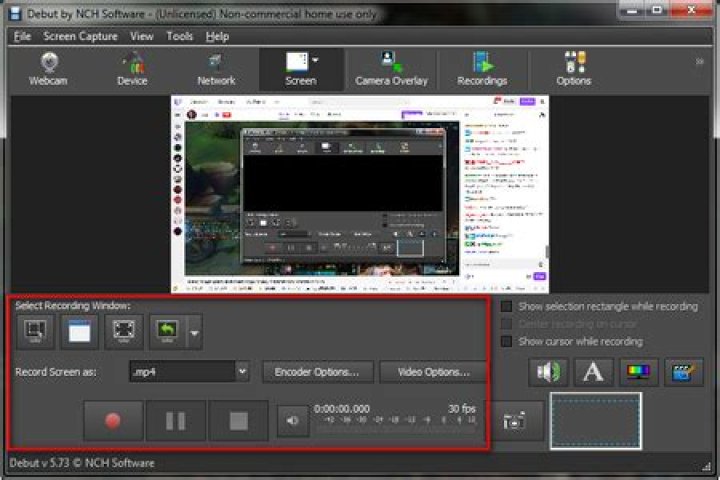Click the Debut app icon in title bar
720x480 pixels.
tap(15, 14)
